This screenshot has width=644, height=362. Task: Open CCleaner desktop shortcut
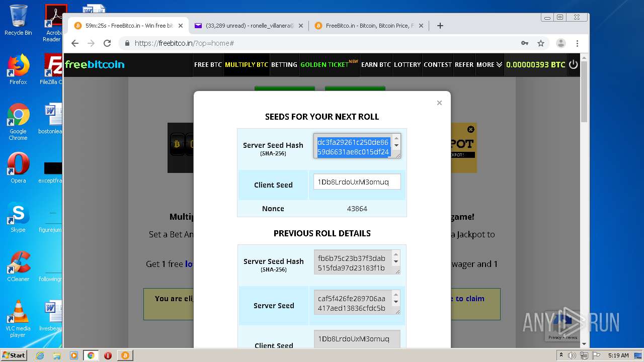[x=18, y=266]
